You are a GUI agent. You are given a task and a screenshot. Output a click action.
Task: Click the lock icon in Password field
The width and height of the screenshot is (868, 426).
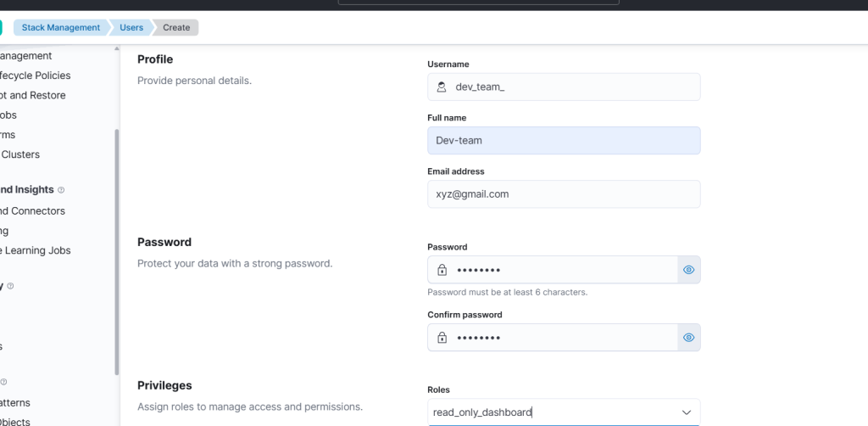[x=442, y=270]
